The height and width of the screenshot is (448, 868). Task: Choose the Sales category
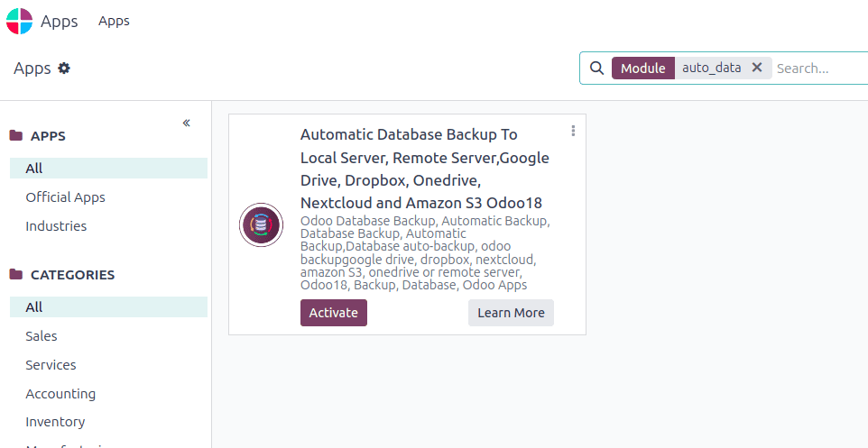coord(42,336)
